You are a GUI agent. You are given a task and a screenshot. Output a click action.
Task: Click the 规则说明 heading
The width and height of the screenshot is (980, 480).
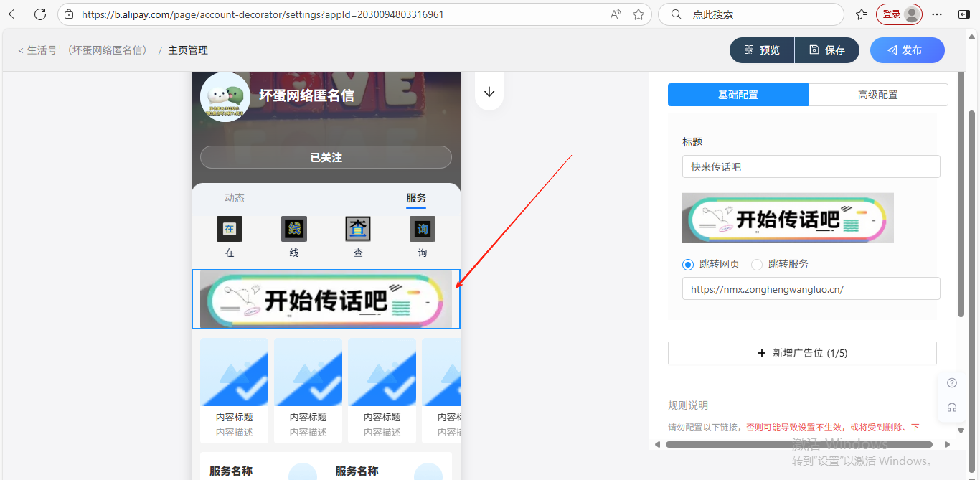click(688, 406)
